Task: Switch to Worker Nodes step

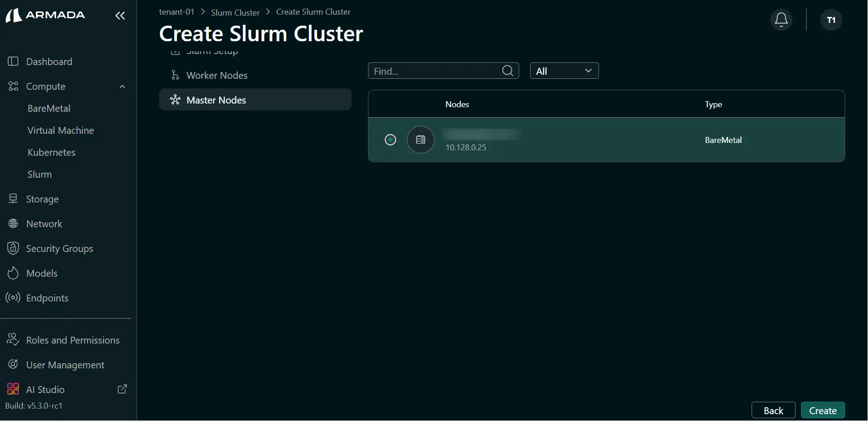Action: click(x=217, y=76)
